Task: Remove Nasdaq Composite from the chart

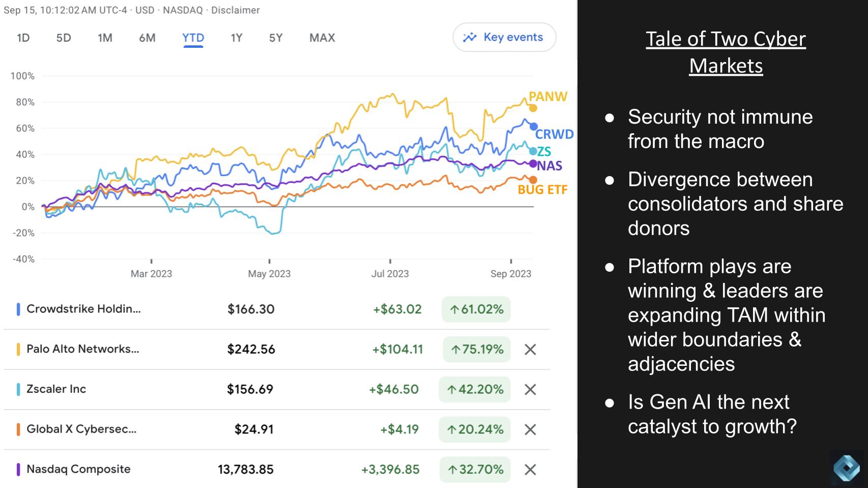Action: [x=530, y=470]
